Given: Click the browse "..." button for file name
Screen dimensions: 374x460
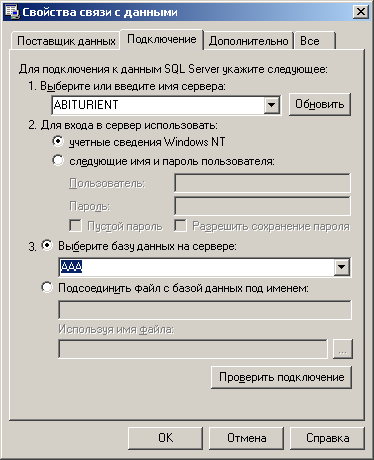Looking at the screenshot, I should (343, 349).
